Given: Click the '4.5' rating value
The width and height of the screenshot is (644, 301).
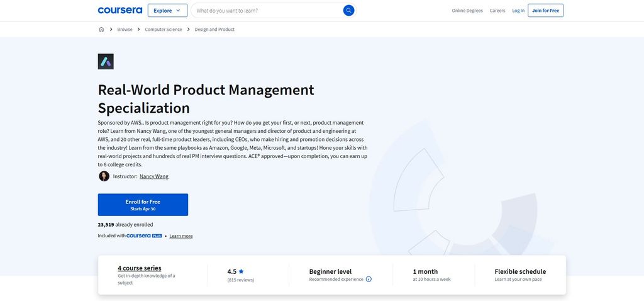Looking at the screenshot, I should pos(232,271).
